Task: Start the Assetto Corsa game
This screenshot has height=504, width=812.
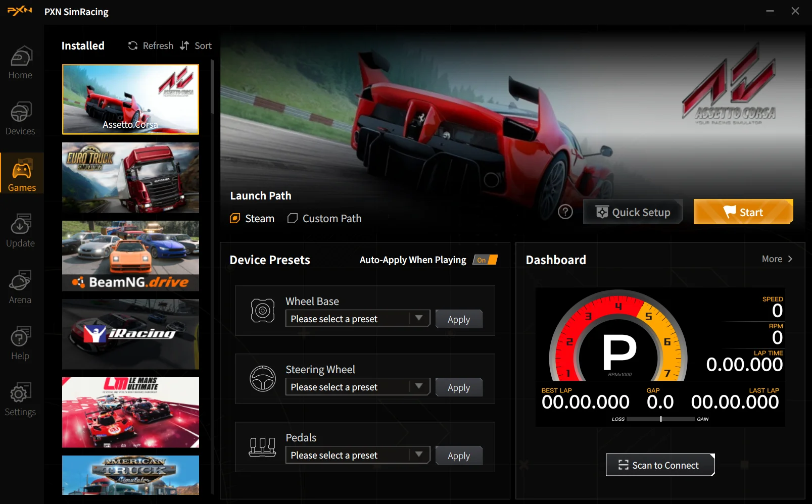Action: tap(743, 212)
